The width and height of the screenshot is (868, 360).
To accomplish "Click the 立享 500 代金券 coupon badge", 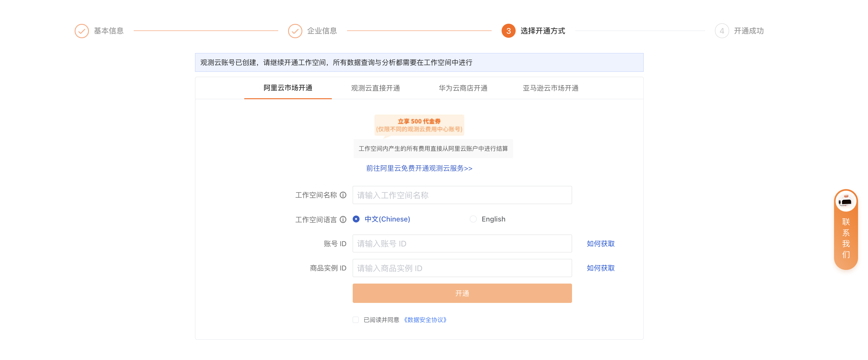I will coord(419,125).
